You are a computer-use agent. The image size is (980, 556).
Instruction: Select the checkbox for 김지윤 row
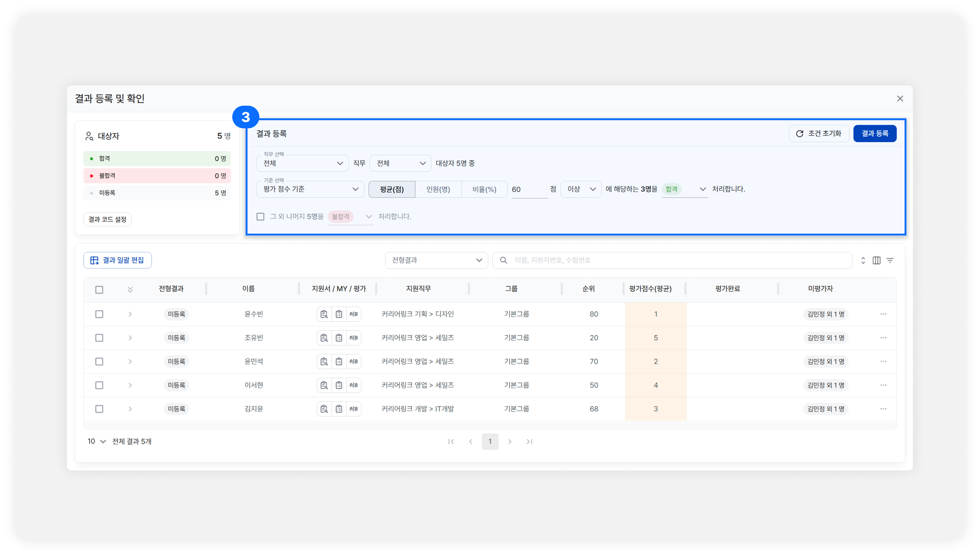click(x=99, y=409)
